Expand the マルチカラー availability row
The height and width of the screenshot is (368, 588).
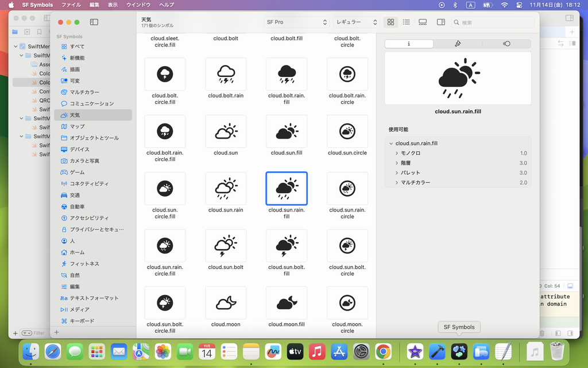pyautogui.click(x=397, y=182)
